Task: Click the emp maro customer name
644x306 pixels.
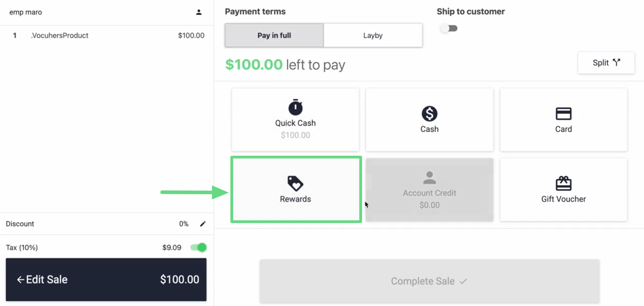Action: [26, 12]
